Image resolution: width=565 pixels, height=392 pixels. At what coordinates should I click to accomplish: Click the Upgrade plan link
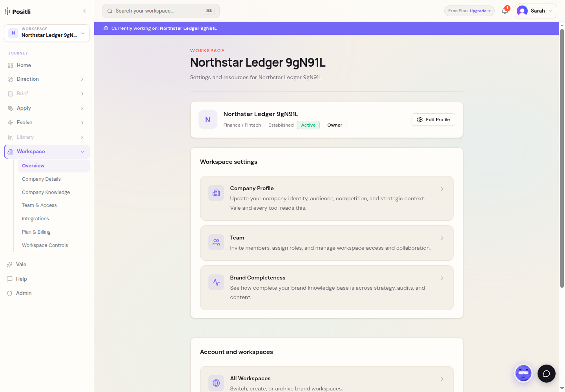coord(480,11)
